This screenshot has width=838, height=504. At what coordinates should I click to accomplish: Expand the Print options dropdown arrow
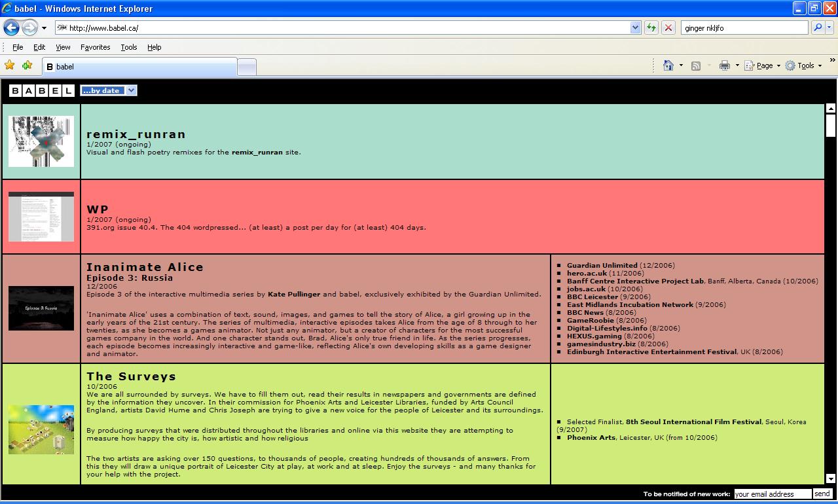point(737,65)
